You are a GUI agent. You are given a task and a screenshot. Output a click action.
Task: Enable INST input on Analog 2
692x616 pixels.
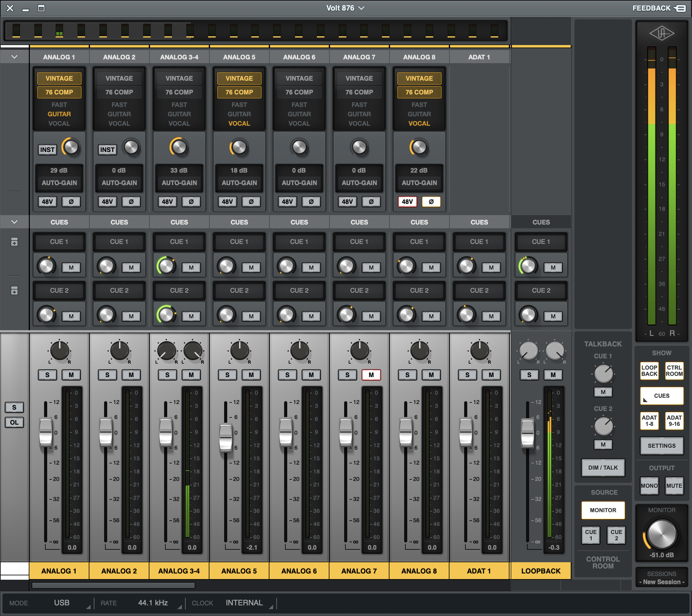click(107, 150)
